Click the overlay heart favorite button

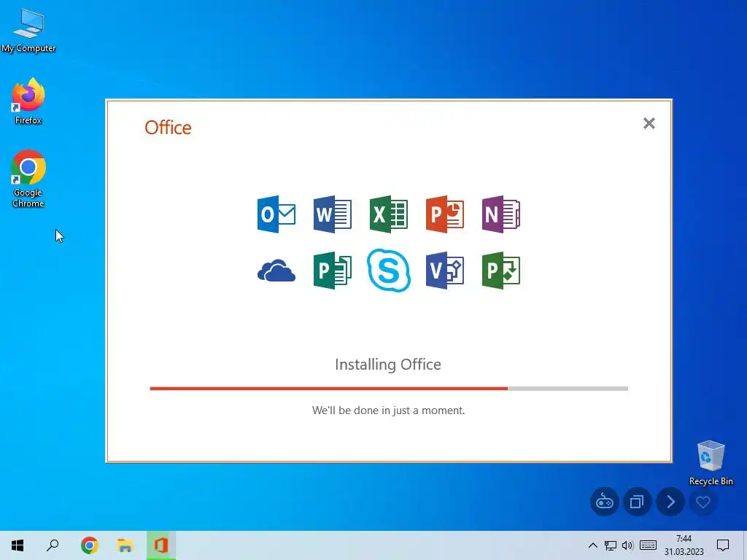[x=703, y=502]
